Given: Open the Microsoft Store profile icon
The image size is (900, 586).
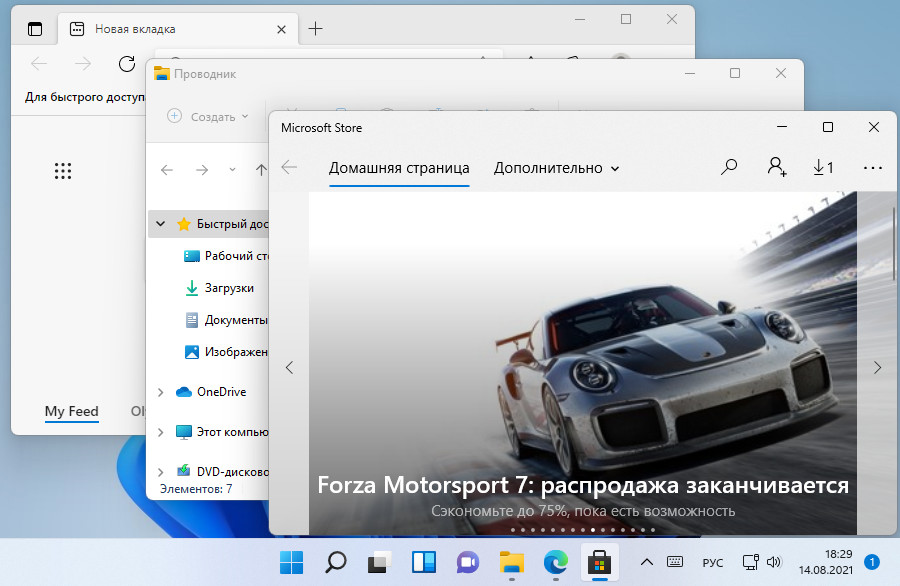Looking at the screenshot, I should [775, 167].
